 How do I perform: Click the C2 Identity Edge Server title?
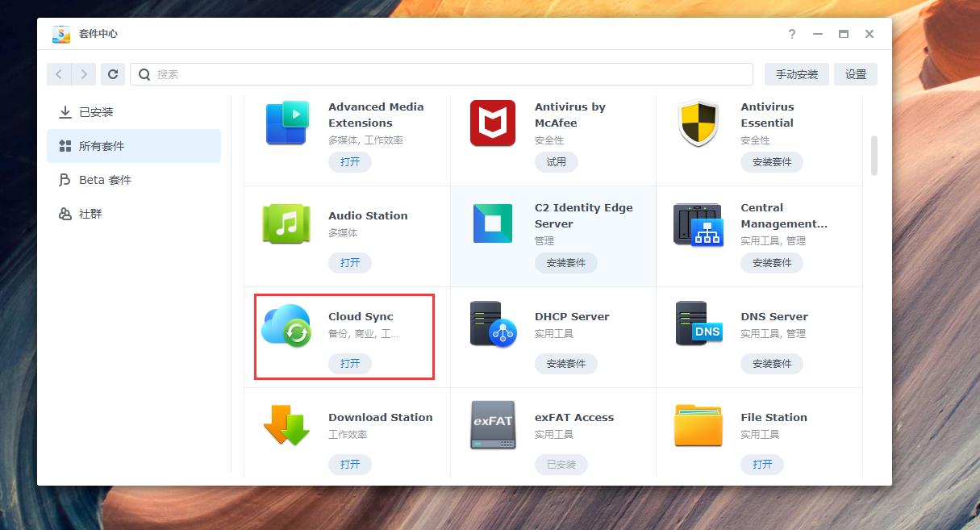(x=584, y=215)
